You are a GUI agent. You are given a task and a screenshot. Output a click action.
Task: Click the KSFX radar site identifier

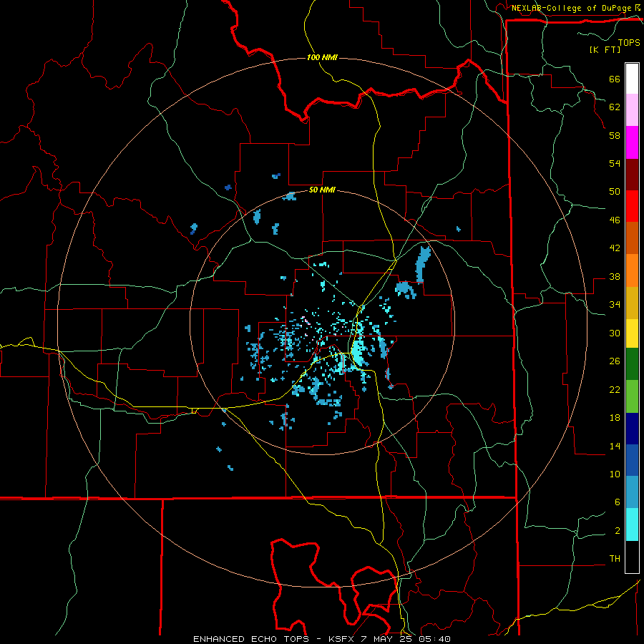pos(343,639)
